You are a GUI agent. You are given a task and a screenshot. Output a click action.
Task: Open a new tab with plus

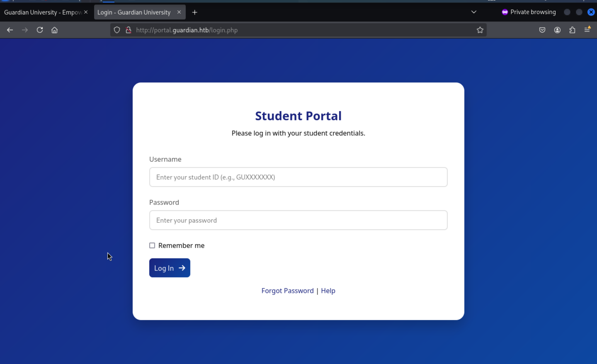[195, 12]
